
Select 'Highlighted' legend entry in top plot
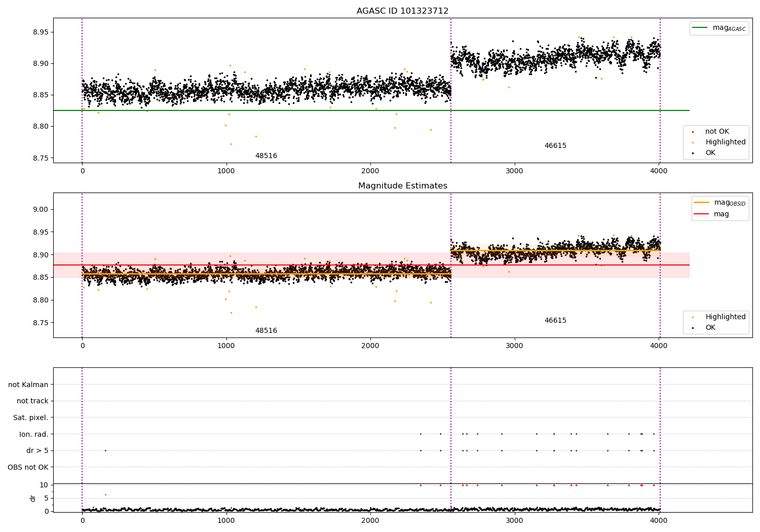pos(726,142)
